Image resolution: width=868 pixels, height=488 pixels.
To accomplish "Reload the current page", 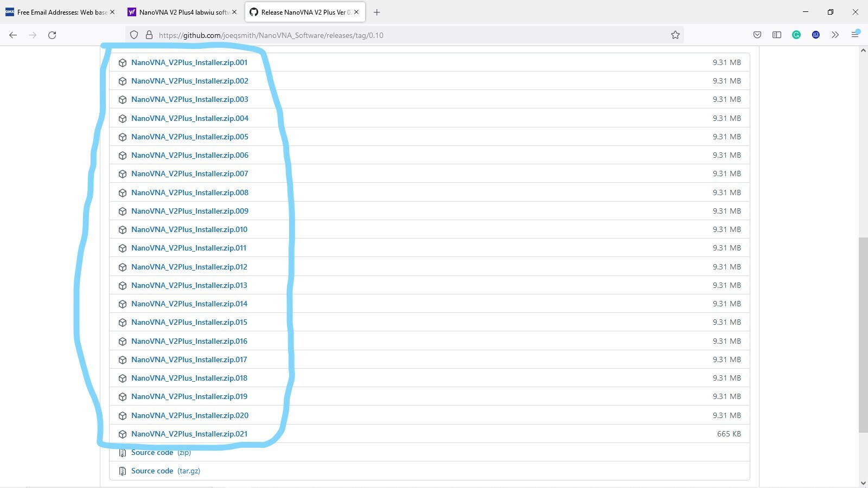I will click(x=52, y=35).
